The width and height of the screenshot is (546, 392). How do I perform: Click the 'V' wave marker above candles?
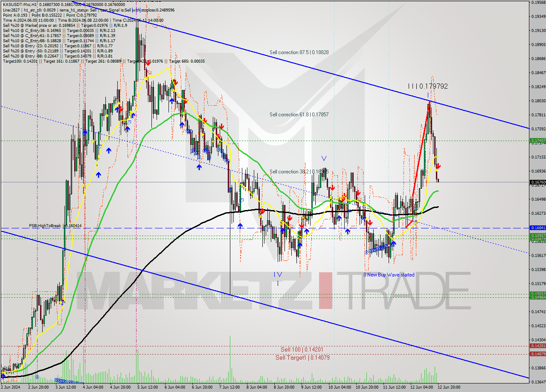pos(324,159)
